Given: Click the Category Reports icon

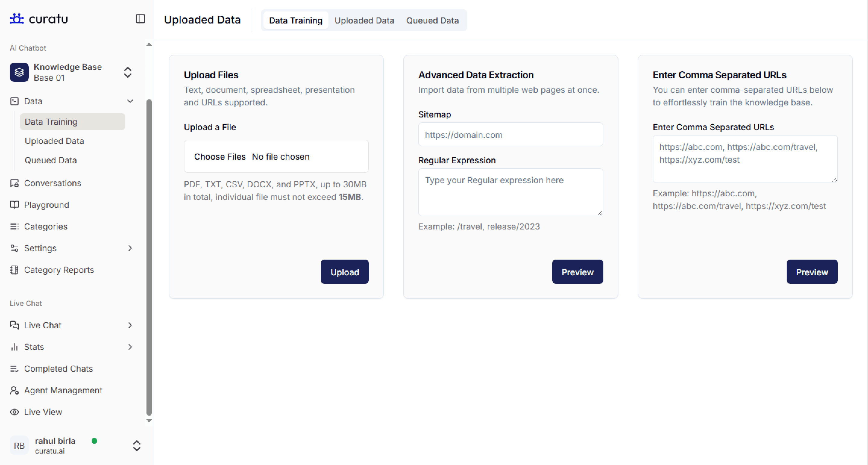Looking at the screenshot, I should [x=14, y=270].
